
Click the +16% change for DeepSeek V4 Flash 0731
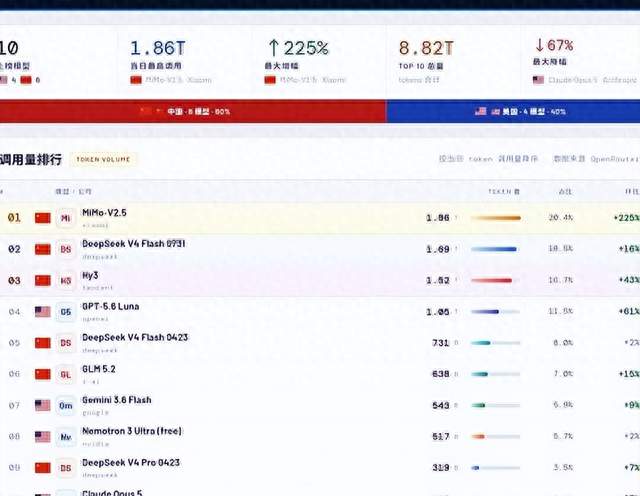tap(629, 249)
